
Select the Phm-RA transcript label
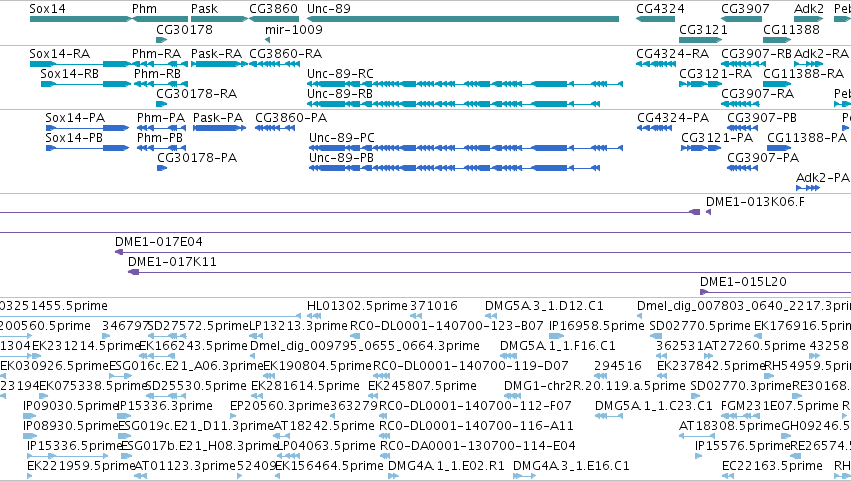(156, 54)
